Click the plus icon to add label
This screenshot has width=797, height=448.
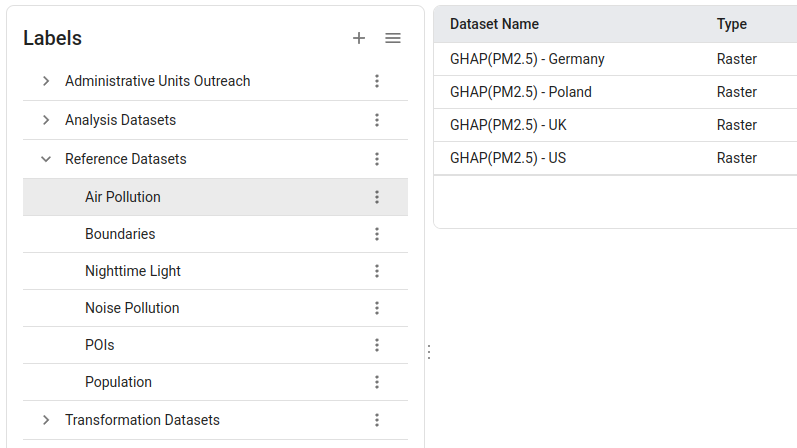pyautogui.click(x=359, y=38)
